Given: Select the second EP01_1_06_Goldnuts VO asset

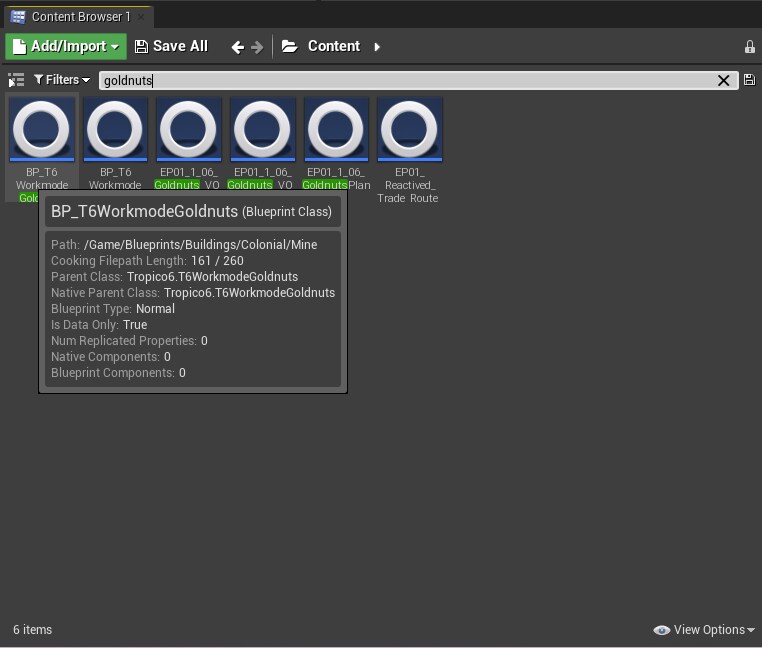Looking at the screenshot, I should point(262,129).
